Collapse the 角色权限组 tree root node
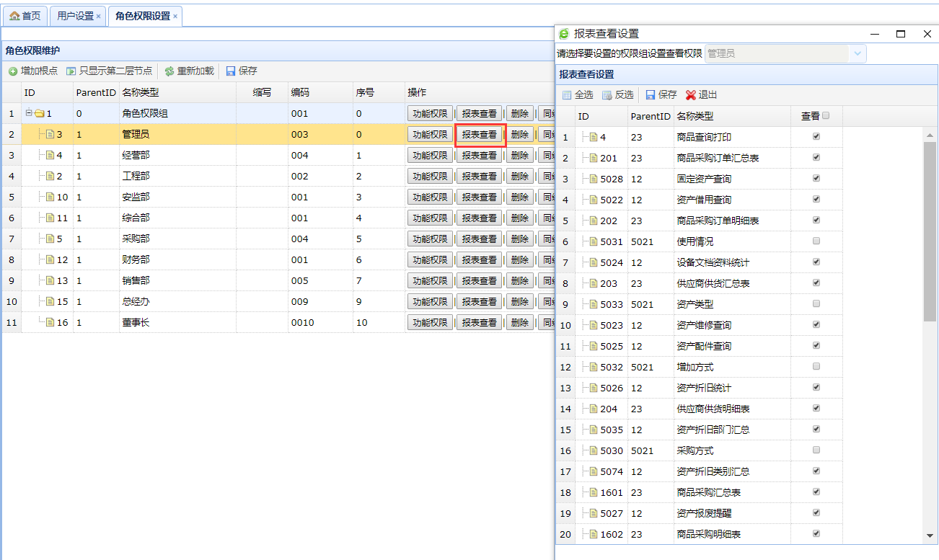Image resolution: width=939 pixels, height=560 pixels. tap(29, 113)
